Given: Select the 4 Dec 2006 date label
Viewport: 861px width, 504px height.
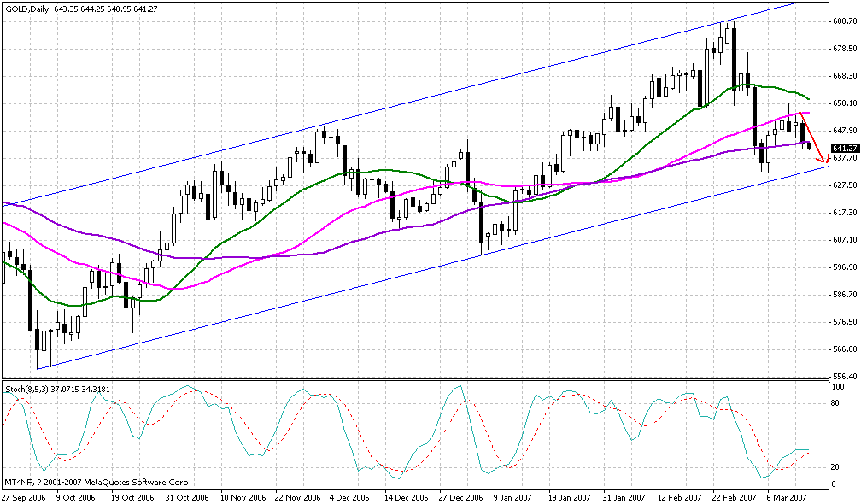Looking at the screenshot, I should pos(349,497).
